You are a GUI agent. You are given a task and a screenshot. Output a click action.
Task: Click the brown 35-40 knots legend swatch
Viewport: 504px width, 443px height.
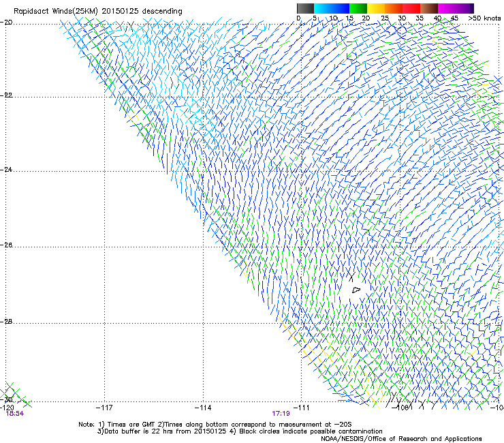pos(429,8)
